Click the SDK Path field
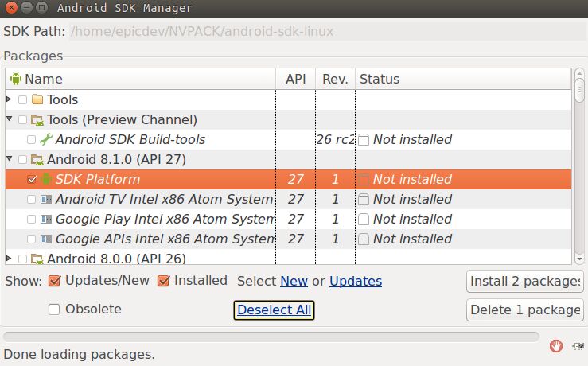 point(328,32)
